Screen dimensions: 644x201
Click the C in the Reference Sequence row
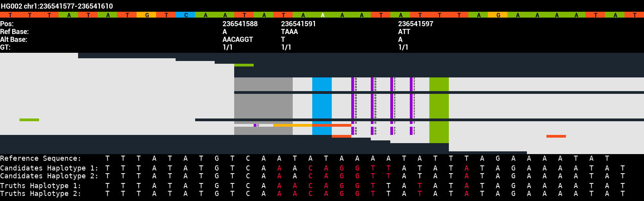point(248,158)
